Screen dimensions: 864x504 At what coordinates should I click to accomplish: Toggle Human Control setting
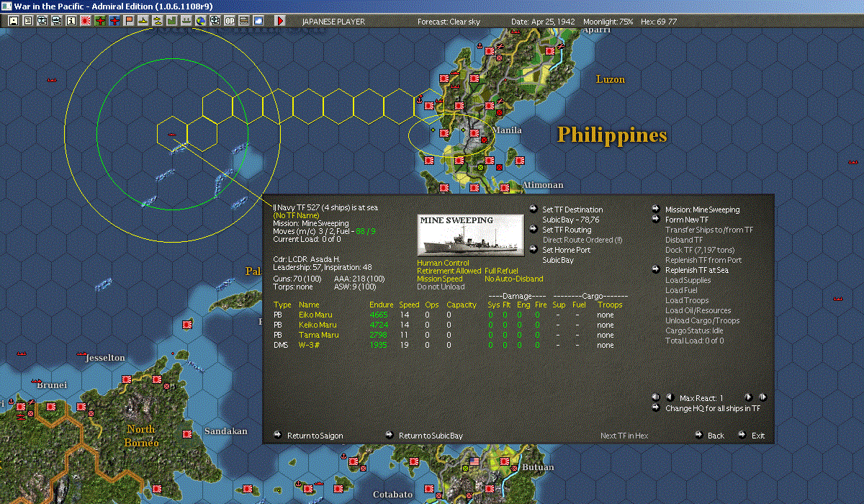(443, 263)
